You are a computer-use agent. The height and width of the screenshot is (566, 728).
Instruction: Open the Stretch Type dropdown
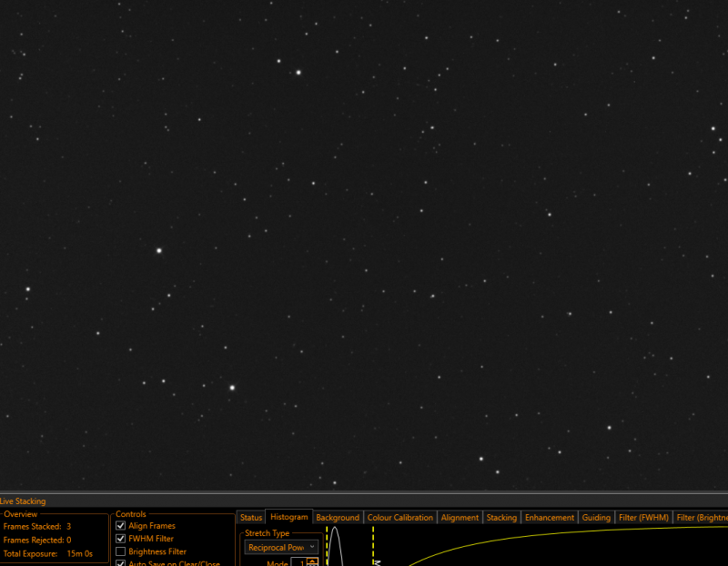point(281,548)
